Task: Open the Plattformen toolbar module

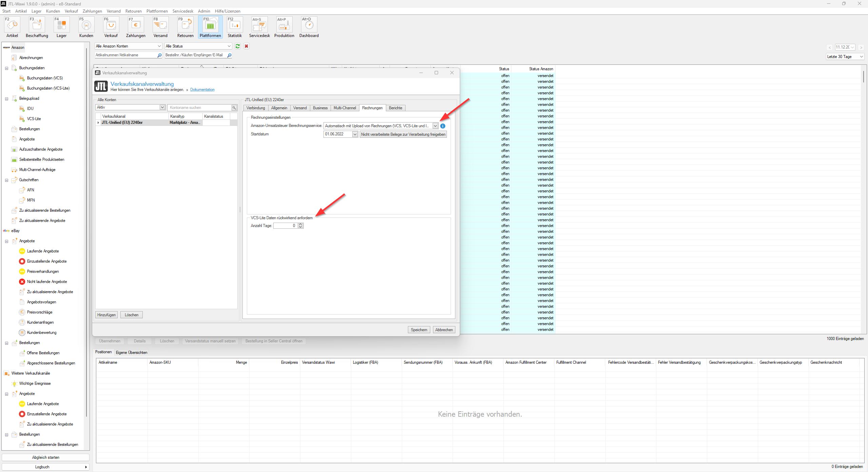Action: pyautogui.click(x=210, y=27)
